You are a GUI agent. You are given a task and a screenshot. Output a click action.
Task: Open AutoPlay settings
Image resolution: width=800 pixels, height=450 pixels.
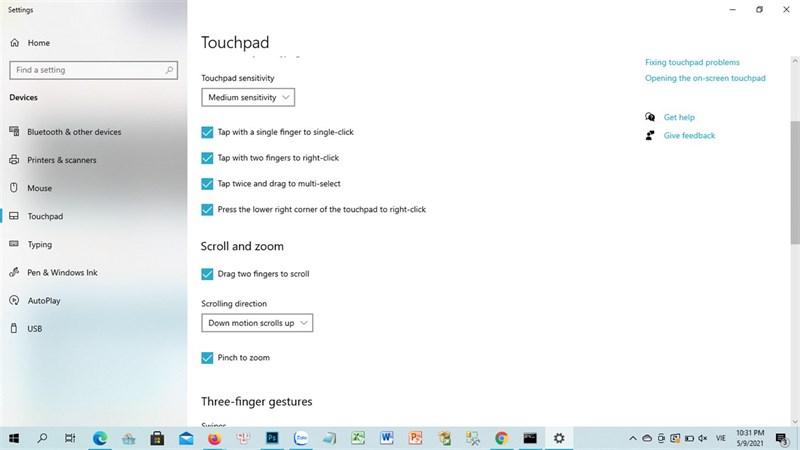point(44,301)
